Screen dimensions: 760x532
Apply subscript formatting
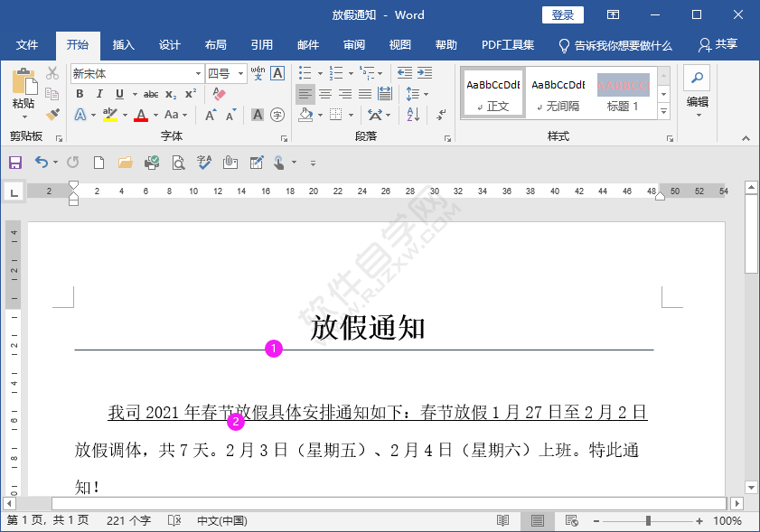(x=171, y=94)
